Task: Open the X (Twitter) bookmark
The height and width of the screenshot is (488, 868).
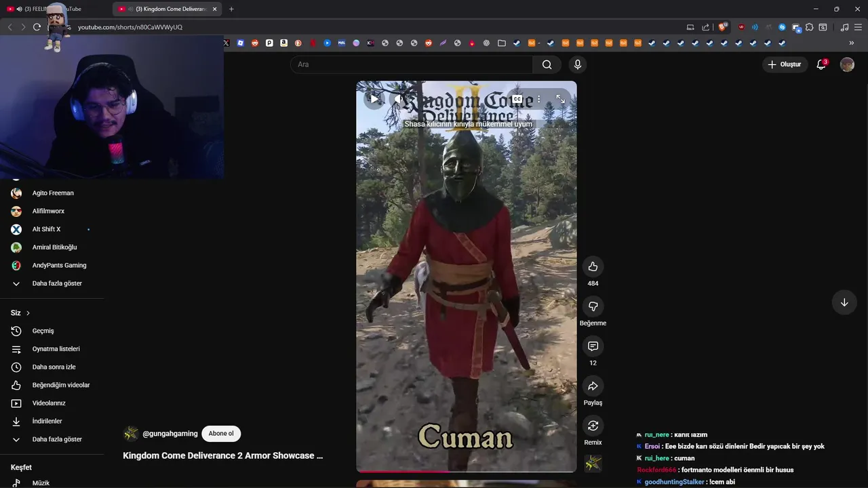Action: coord(226,43)
